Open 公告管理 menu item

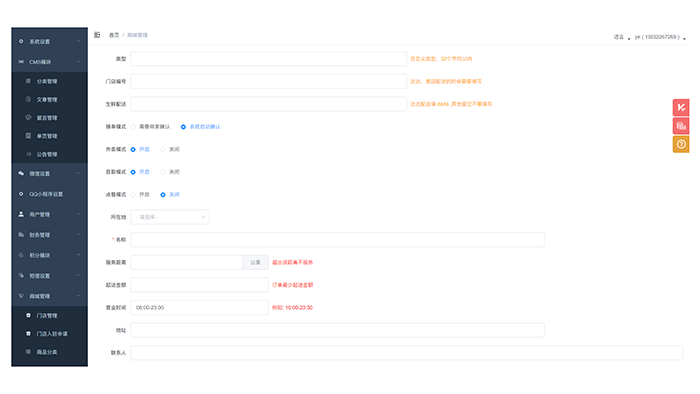[x=50, y=154]
